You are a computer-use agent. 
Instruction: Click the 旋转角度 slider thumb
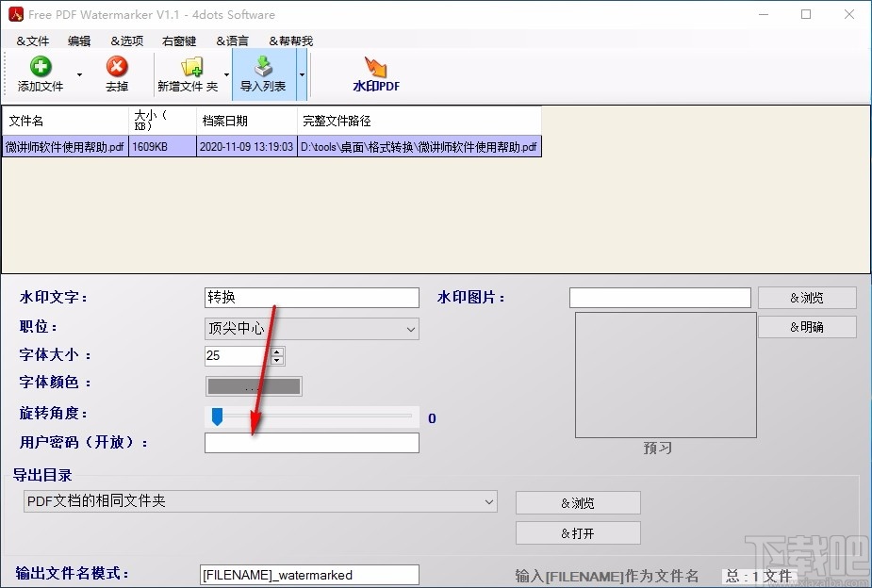(x=218, y=416)
